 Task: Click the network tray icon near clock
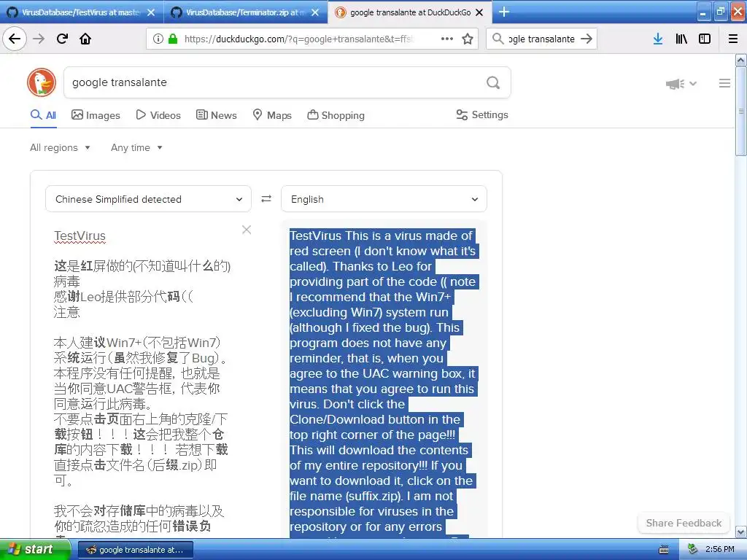click(x=692, y=549)
